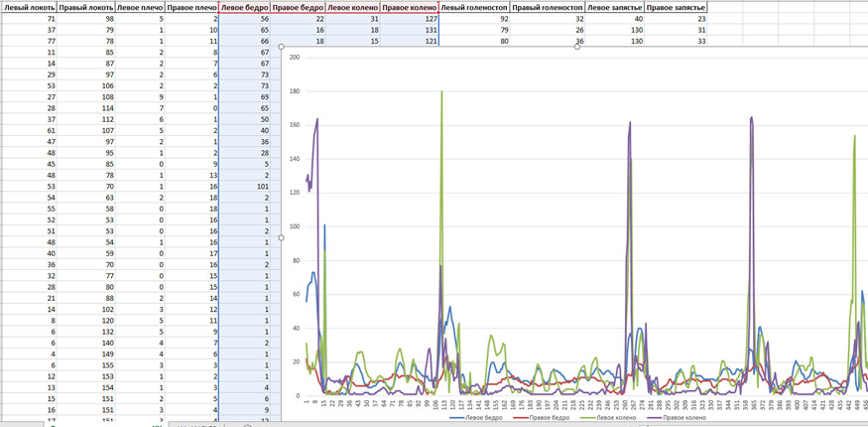Select the Правый голеностоп header cell
The height and width of the screenshot is (427, 868).
click(548, 7)
